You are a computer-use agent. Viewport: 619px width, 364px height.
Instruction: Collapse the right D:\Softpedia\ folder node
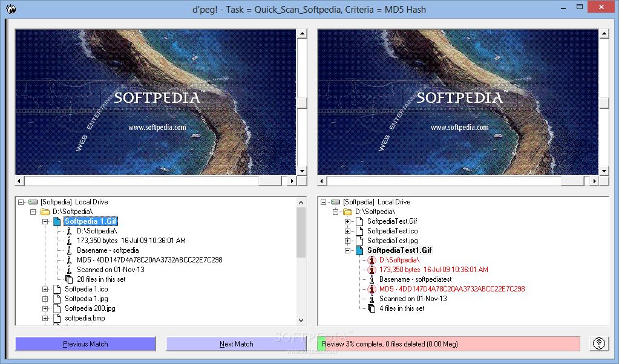pyautogui.click(x=336, y=212)
